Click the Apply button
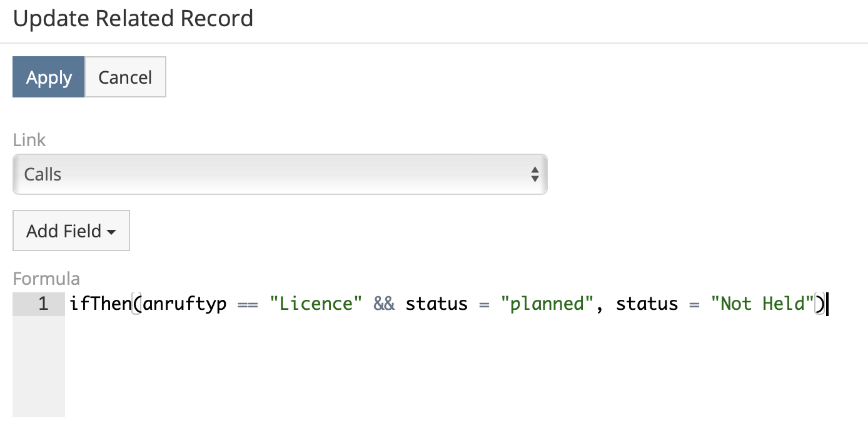 49,77
